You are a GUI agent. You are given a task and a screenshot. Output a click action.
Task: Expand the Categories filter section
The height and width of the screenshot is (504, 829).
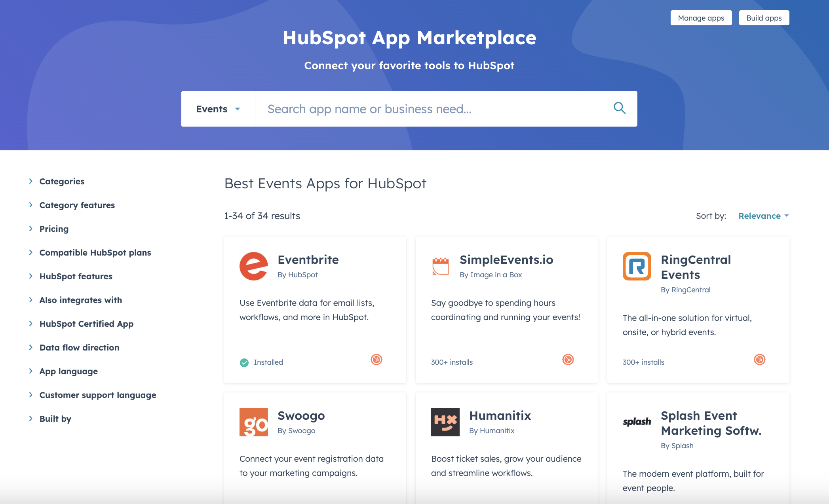coord(61,181)
